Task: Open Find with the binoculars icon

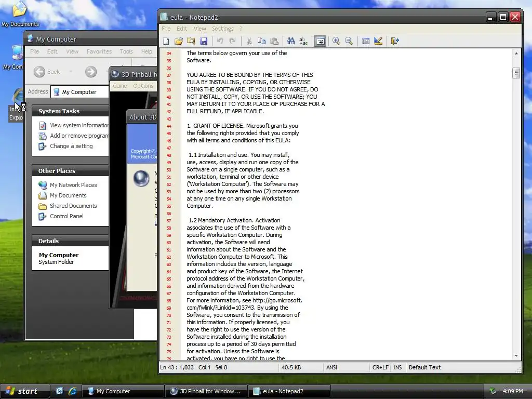Action: click(290, 41)
